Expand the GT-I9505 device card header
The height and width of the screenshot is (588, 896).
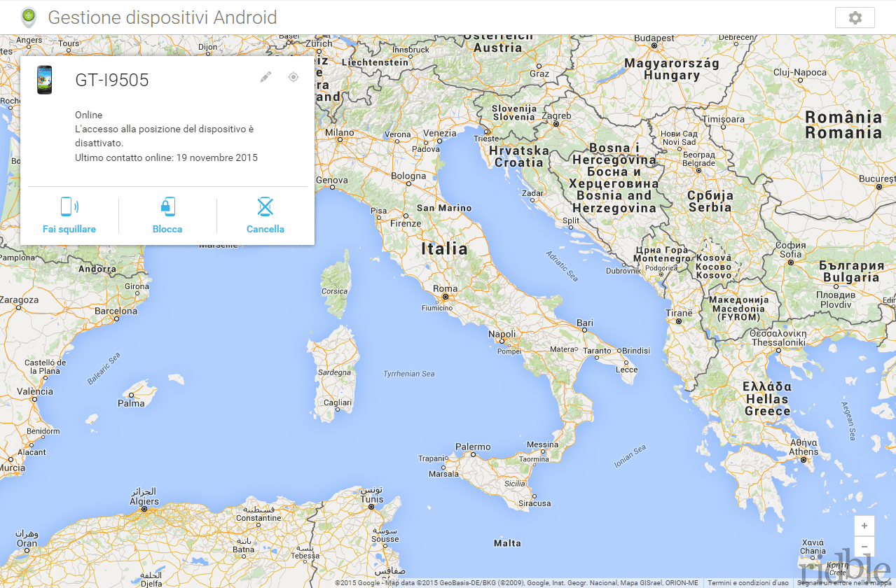pos(113,80)
